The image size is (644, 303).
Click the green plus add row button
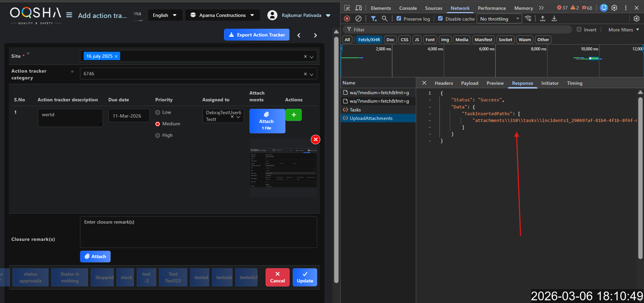click(x=294, y=115)
